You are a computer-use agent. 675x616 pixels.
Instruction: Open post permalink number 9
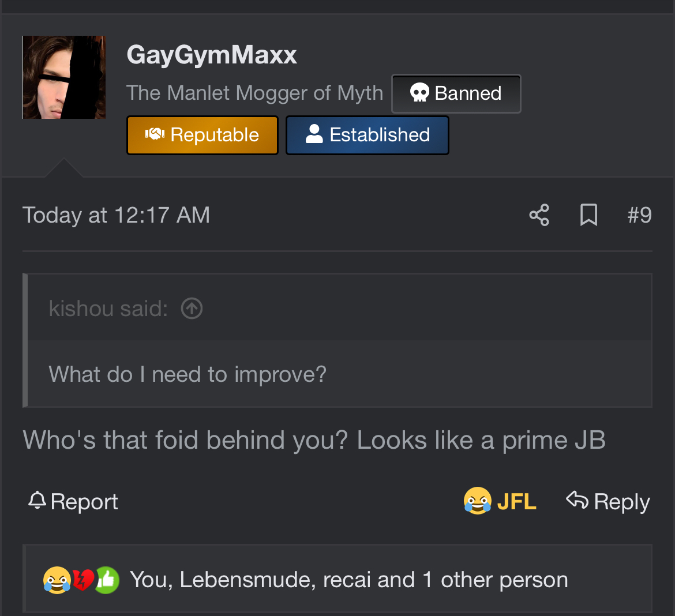point(639,215)
